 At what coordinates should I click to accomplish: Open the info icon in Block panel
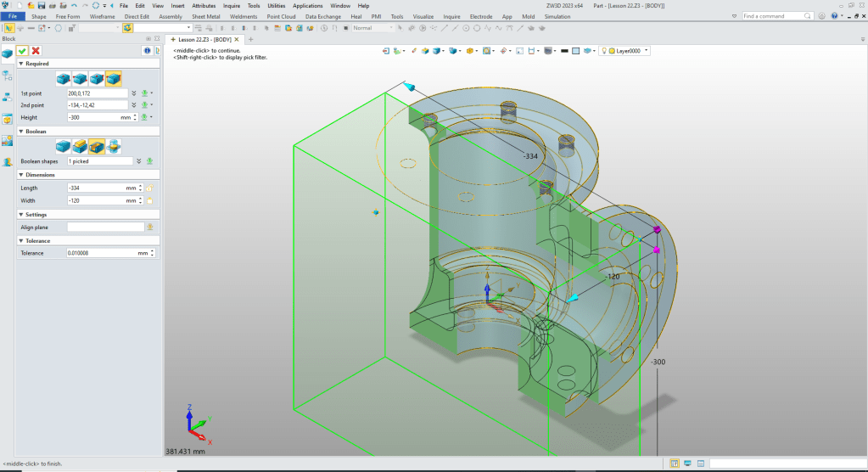pos(145,51)
